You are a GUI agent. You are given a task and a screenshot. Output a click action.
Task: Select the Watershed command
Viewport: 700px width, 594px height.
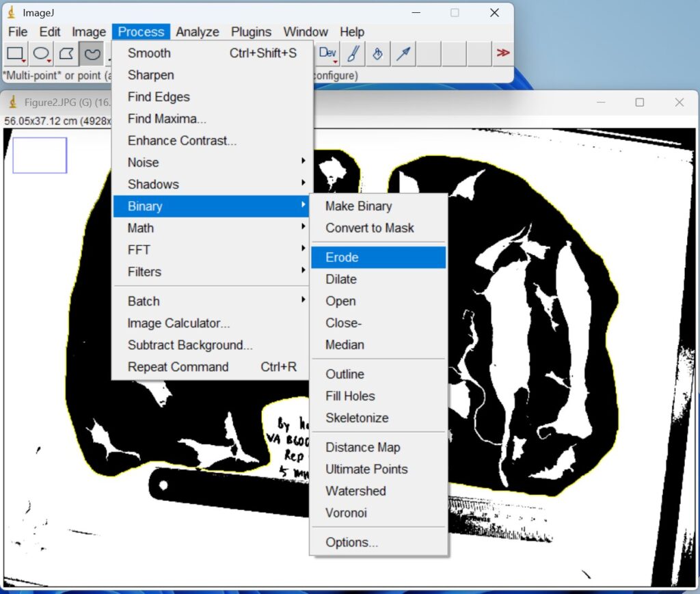coord(355,491)
